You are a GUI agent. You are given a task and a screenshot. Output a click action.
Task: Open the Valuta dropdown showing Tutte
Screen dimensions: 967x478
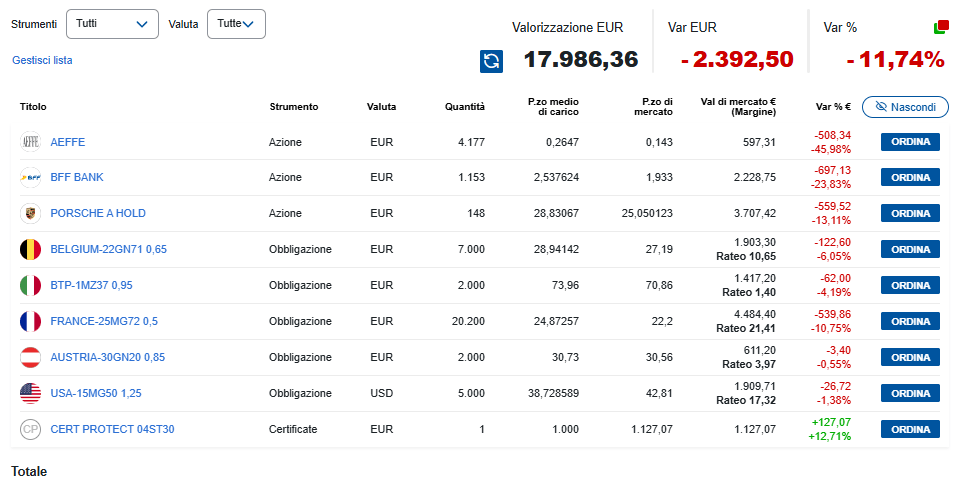tap(236, 24)
